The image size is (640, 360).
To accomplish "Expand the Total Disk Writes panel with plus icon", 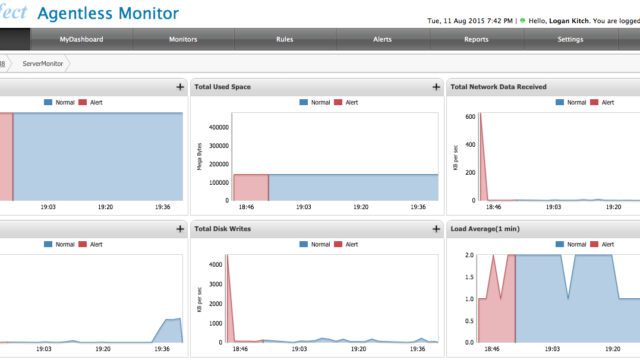I will 436,229.
